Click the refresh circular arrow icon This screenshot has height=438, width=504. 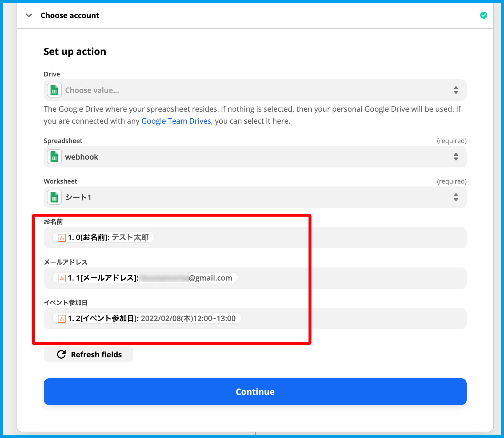(x=61, y=354)
